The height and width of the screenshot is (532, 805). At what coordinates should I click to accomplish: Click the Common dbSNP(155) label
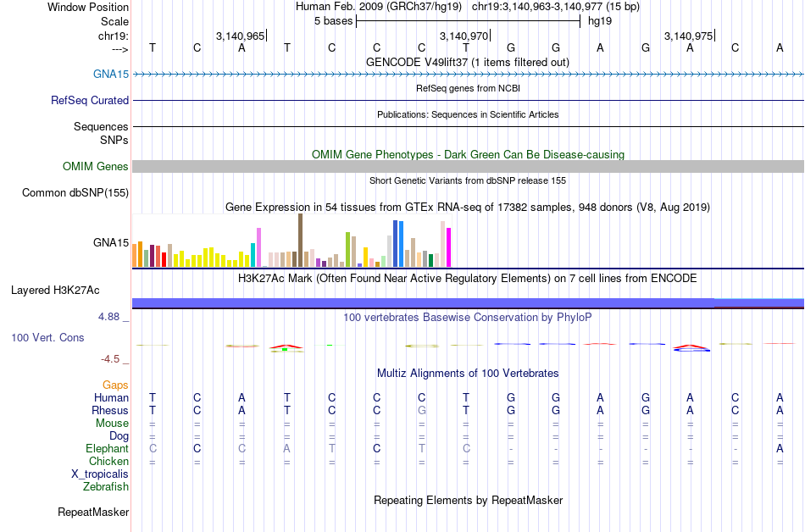point(75,193)
